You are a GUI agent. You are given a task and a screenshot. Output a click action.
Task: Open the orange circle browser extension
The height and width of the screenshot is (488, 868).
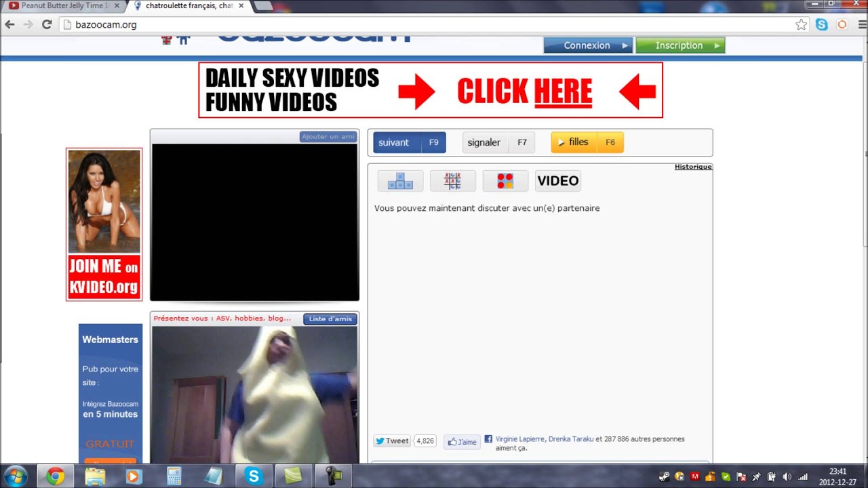pos(842,24)
